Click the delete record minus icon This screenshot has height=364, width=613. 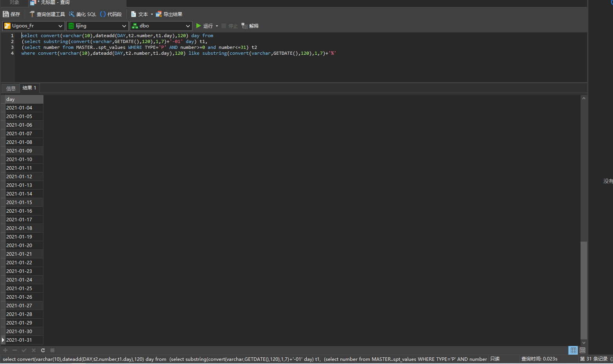pyautogui.click(x=15, y=350)
